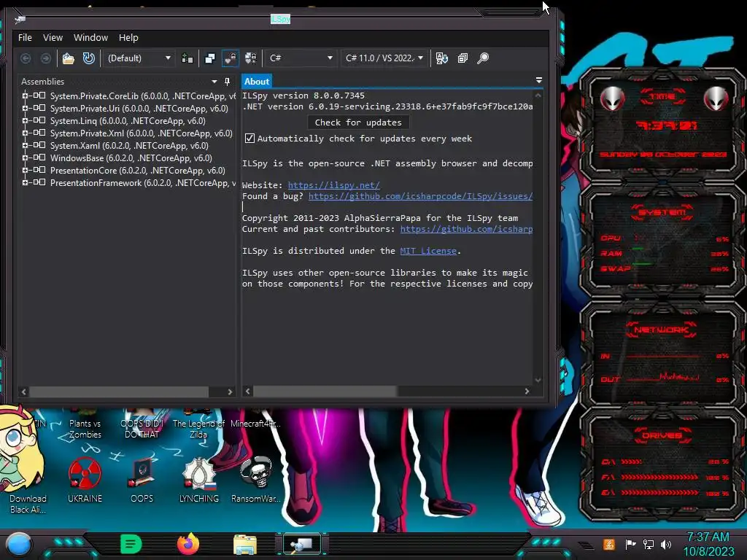The height and width of the screenshot is (560, 747).
Task: Click the volume speaker tray icon
Action: tap(666, 544)
